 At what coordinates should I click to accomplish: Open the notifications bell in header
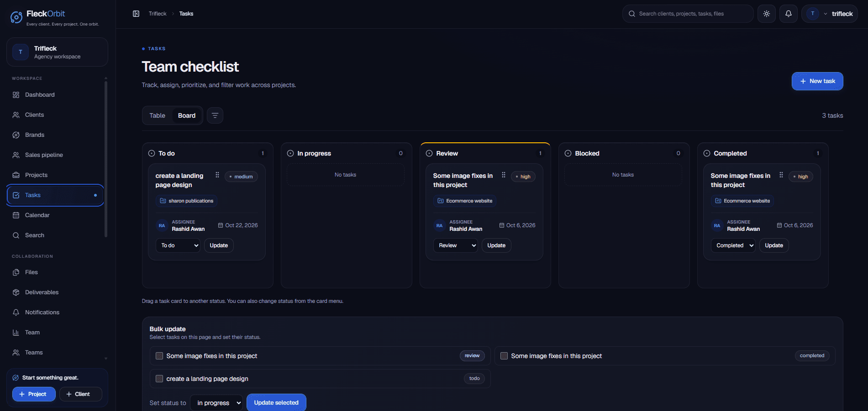coord(789,14)
